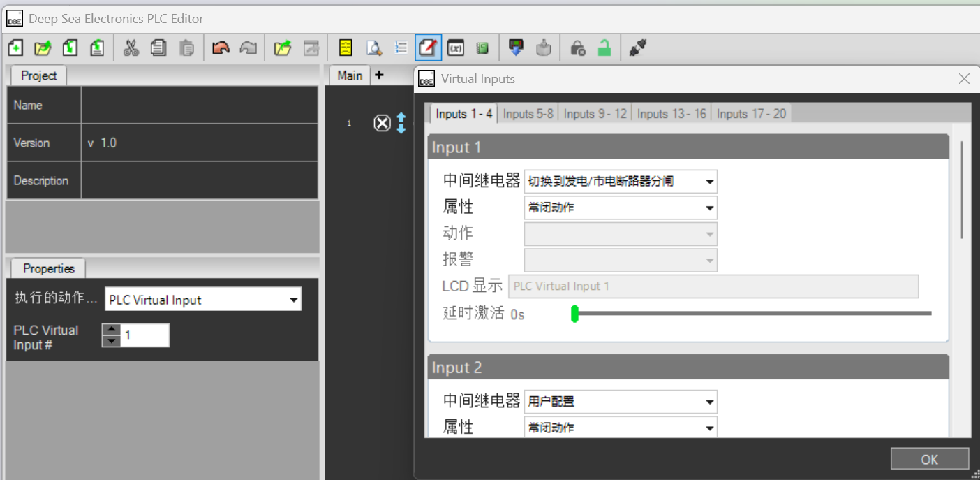Click the grey window-with-arrow toolbar icon

tap(311, 48)
